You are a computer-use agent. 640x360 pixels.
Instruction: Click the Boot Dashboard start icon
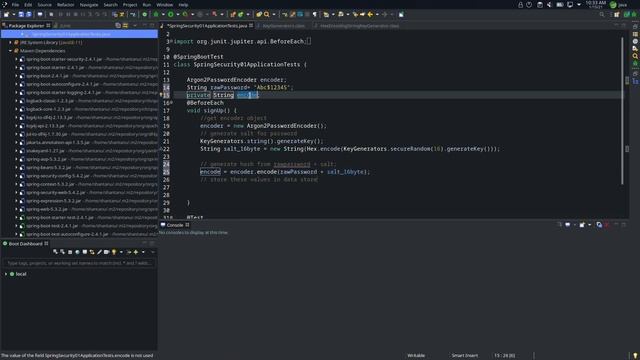pyautogui.click(x=55, y=252)
